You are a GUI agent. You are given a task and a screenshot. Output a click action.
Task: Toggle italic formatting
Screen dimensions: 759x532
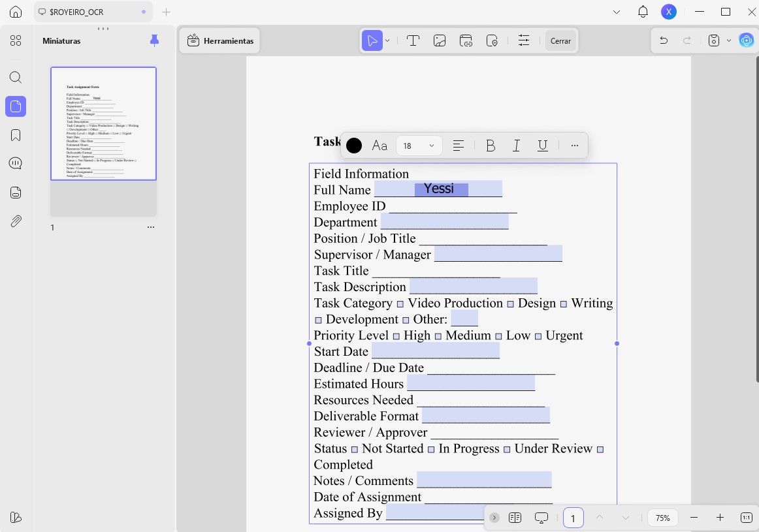517,146
